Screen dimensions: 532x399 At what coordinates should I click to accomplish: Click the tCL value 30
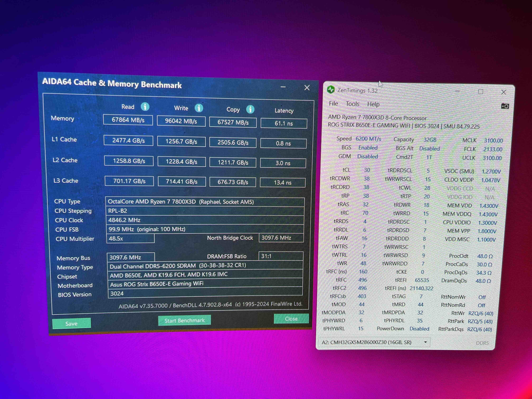coord(367,170)
